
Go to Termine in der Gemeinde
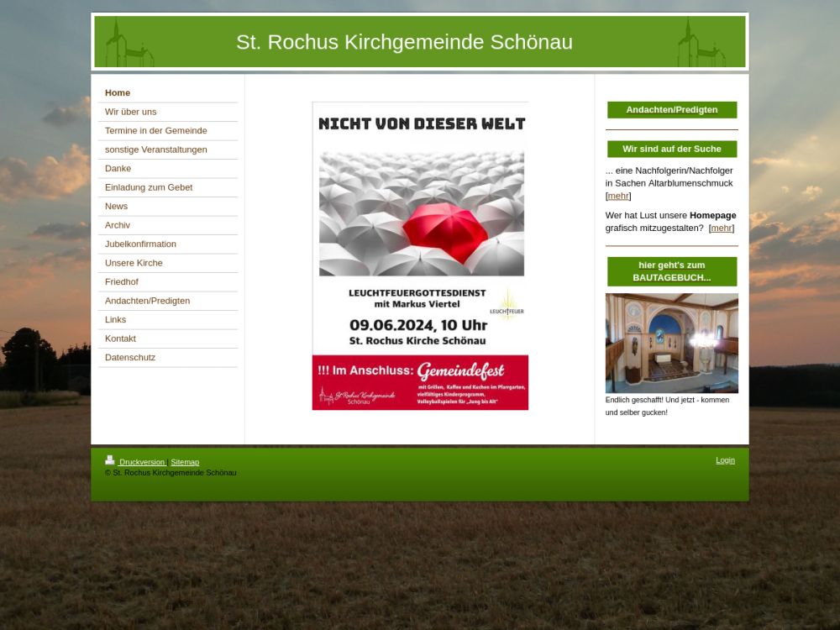tap(155, 131)
